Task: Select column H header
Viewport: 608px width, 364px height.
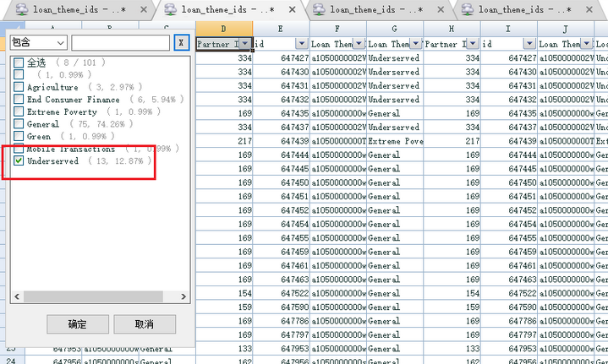Action: [x=452, y=29]
